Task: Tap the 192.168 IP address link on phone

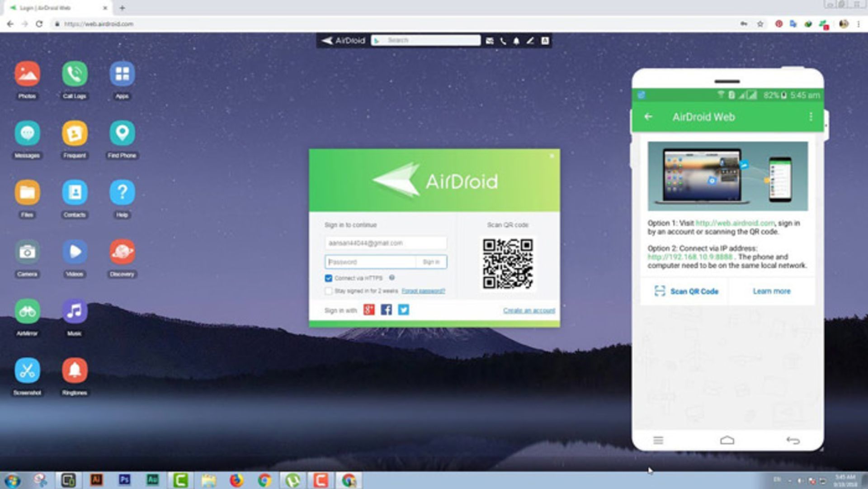Action: pyautogui.click(x=690, y=257)
